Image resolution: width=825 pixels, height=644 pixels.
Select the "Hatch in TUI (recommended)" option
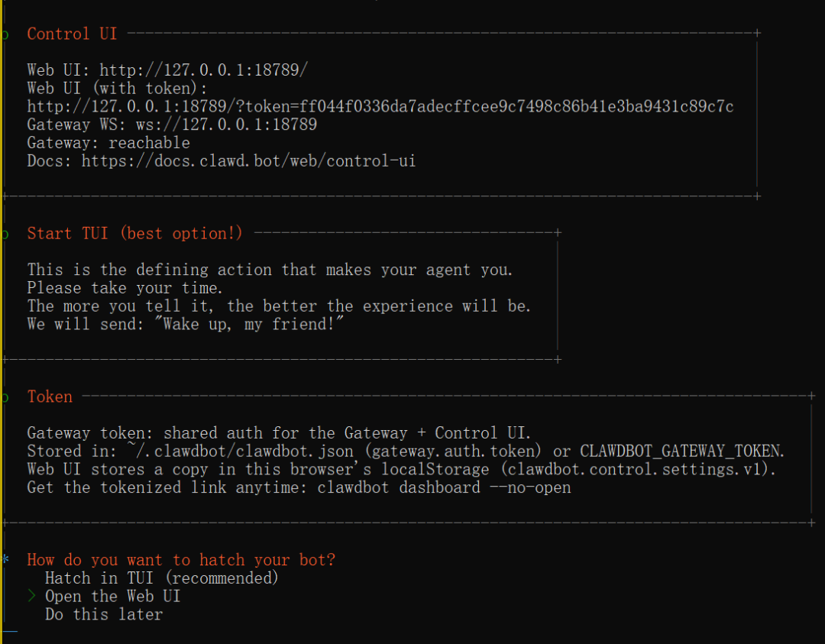161,578
